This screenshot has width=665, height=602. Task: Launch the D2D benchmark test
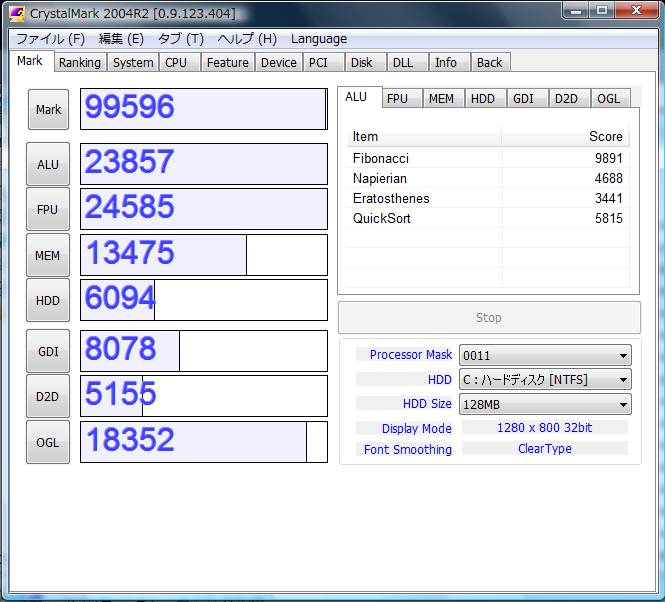coord(48,396)
